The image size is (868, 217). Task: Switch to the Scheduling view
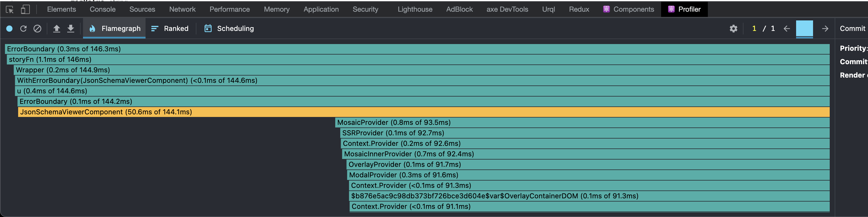(229, 29)
